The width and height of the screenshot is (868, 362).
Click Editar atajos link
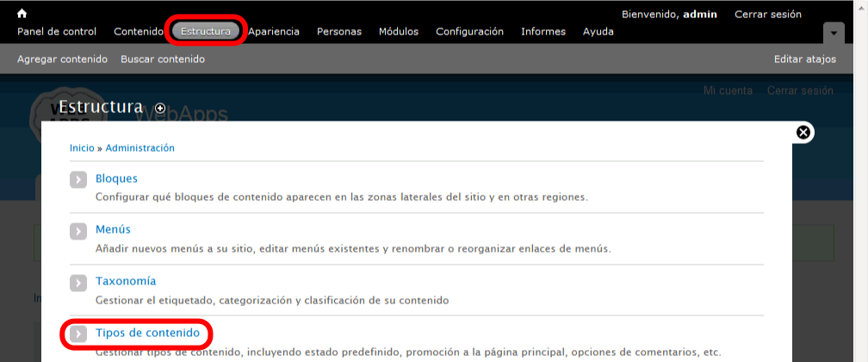(x=805, y=59)
